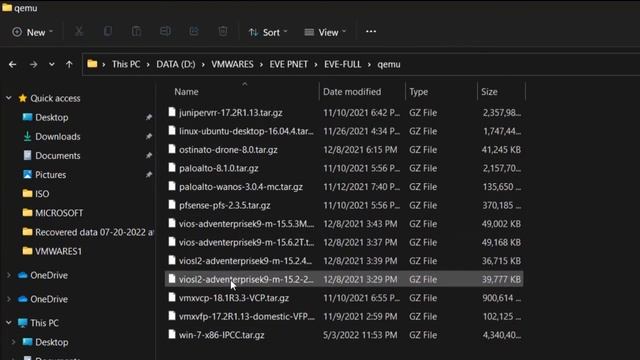Navigate to VMWARES breadcrumb
Viewport: 640px width, 360px height.
pyautogui.click(x=232, y=64)
